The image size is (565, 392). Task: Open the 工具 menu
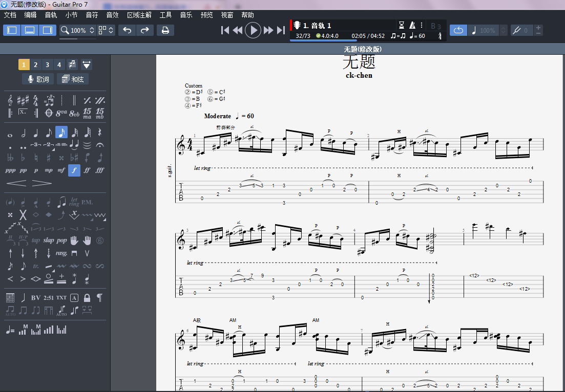click(x=165, y=15)
